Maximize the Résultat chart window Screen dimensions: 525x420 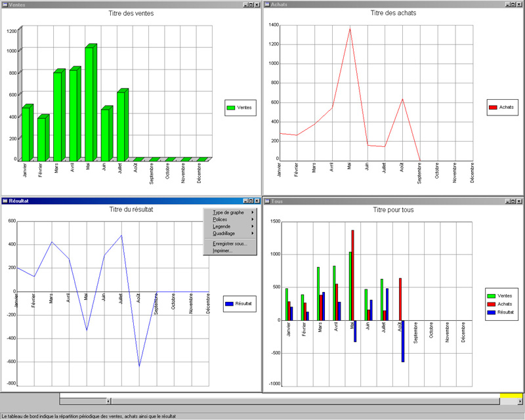click(251, 200)
